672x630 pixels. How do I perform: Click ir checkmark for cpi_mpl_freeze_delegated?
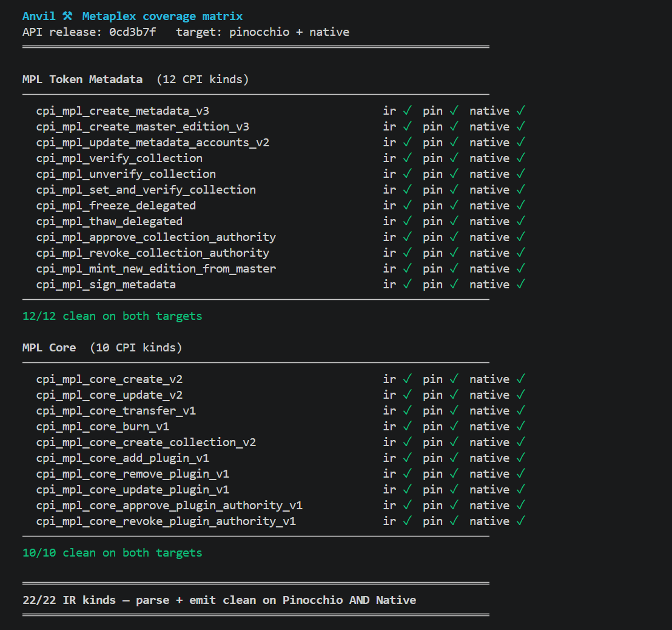click(407, 206)
